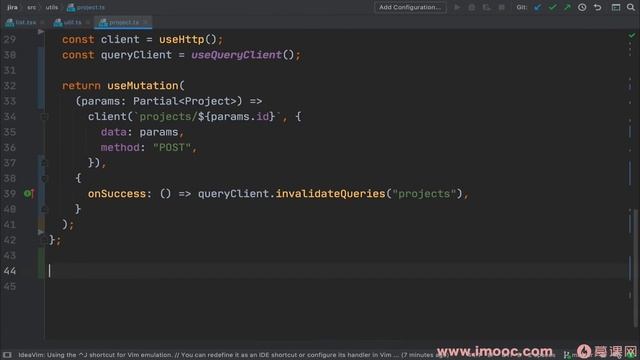
Task: Click the gutter override icon on line 39
Action: [28, 193]
